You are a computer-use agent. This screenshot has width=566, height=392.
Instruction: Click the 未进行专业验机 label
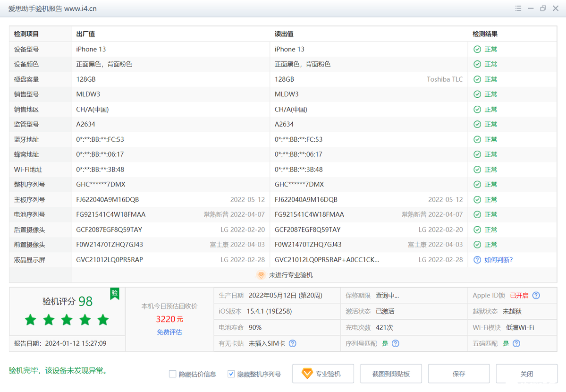[291, 275]
